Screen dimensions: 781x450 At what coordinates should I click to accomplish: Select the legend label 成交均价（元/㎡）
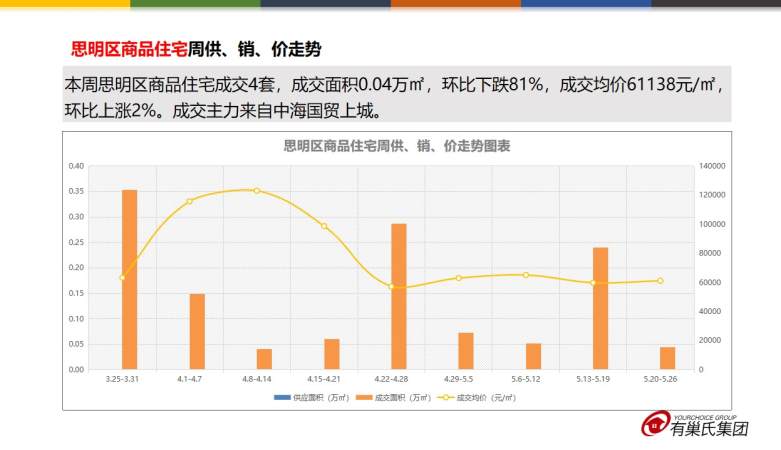[x=486, y=398]
